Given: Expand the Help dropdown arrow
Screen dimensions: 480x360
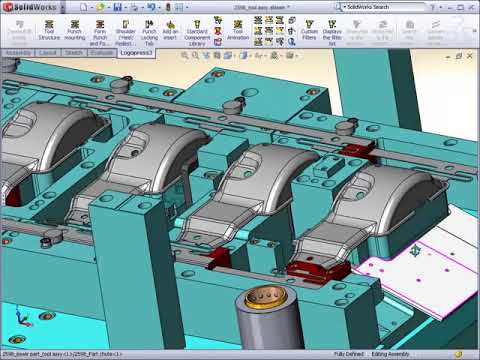Looking at the screenshot, I should click(441, 7).
